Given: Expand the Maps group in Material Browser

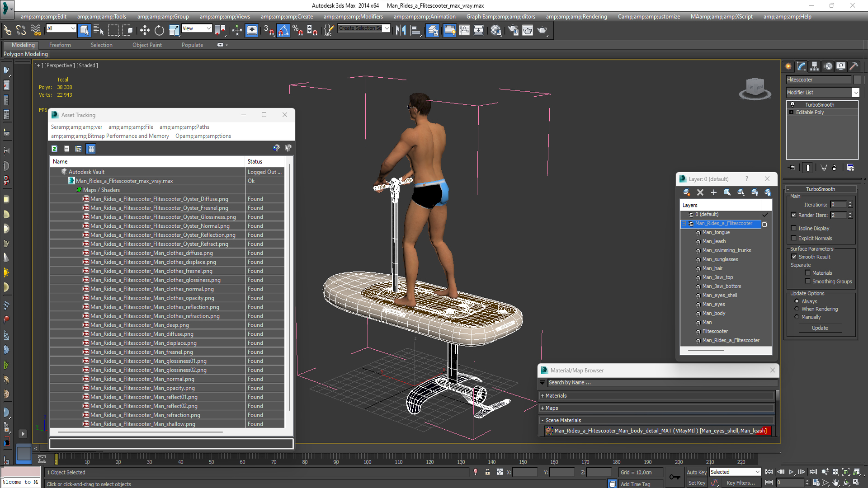Looking at the screenshot, I should click(x=542, y=408).
